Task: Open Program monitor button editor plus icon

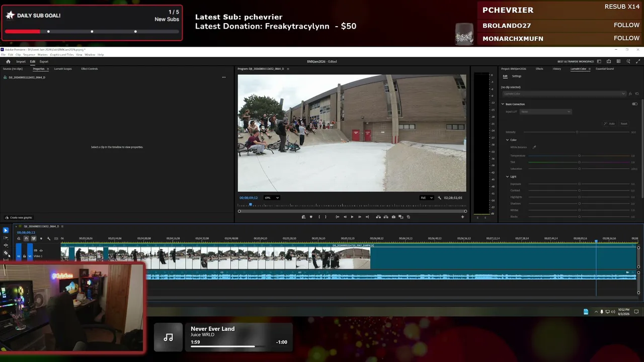Action: [x=462, y=217]
